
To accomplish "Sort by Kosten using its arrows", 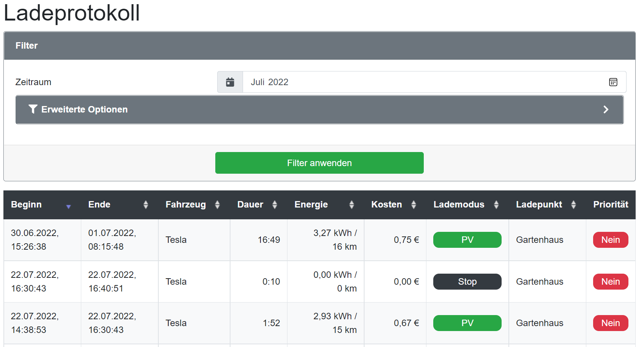I will click(x=414, y=205).
